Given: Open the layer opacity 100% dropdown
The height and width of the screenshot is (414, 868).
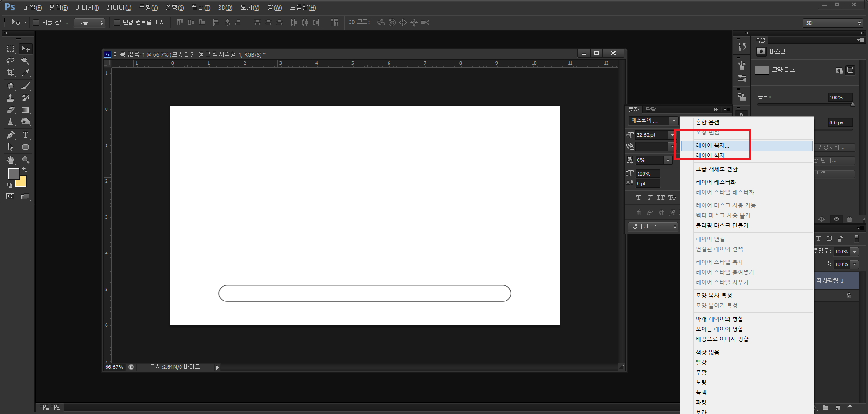Looking at the screenshot, I should [x=855, y=252].
